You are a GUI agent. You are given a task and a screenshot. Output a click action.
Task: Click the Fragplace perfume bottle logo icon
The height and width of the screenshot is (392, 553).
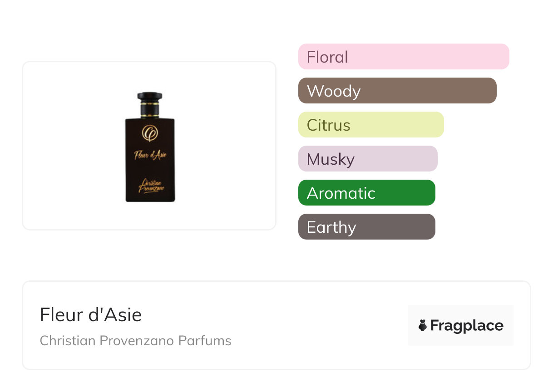pyautogui.click(x=423, y=325)
